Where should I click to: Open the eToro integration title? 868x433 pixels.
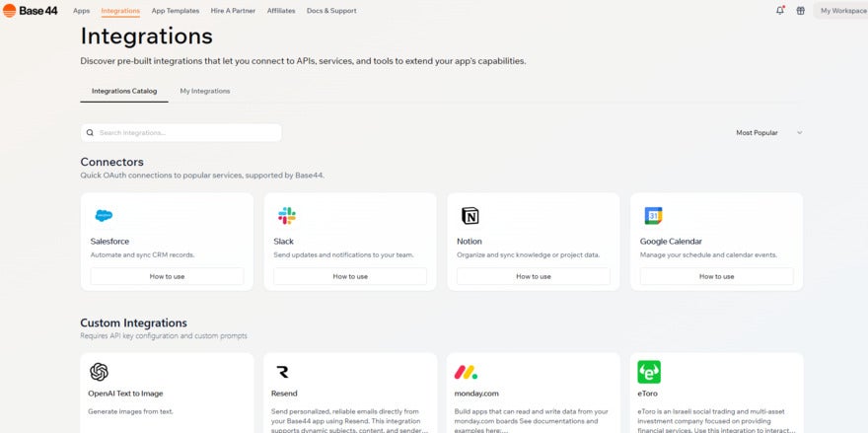[648, 394]
